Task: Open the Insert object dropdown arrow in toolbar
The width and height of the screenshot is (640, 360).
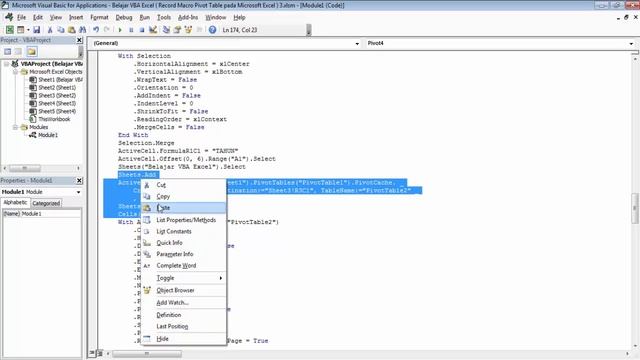Action: [28, 30]
